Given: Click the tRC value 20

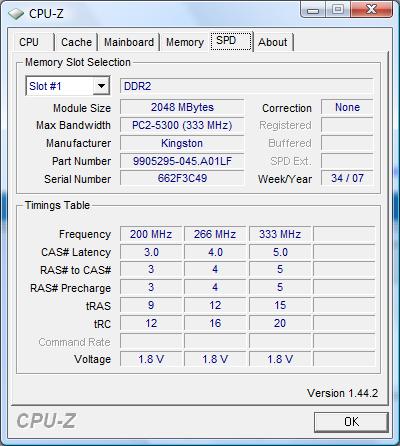Looking at the screenshot, I should 280,323.
